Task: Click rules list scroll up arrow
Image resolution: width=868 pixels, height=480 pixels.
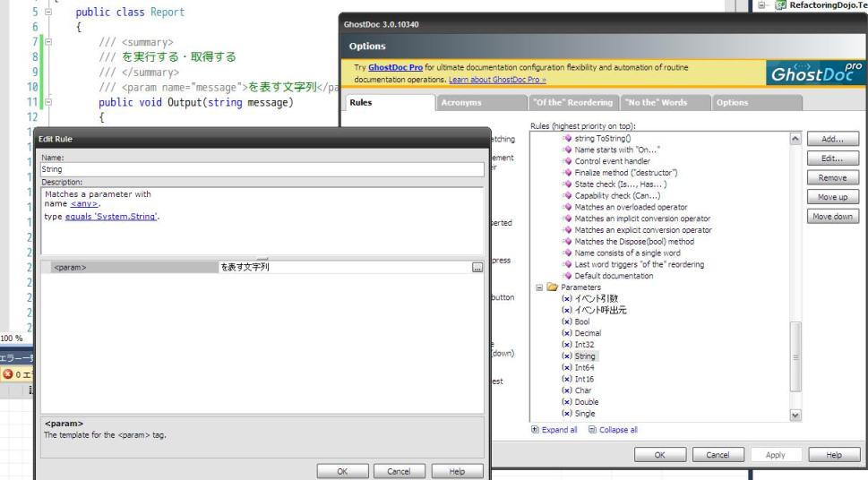Action: click(795, 139)
